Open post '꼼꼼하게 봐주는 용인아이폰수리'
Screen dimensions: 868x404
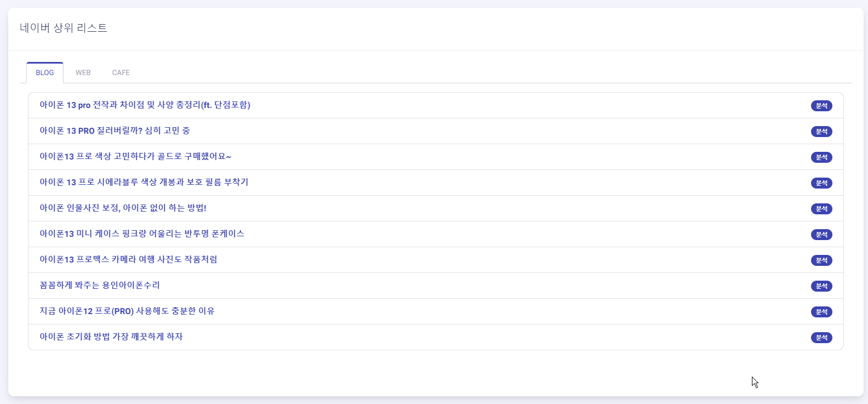100,285
